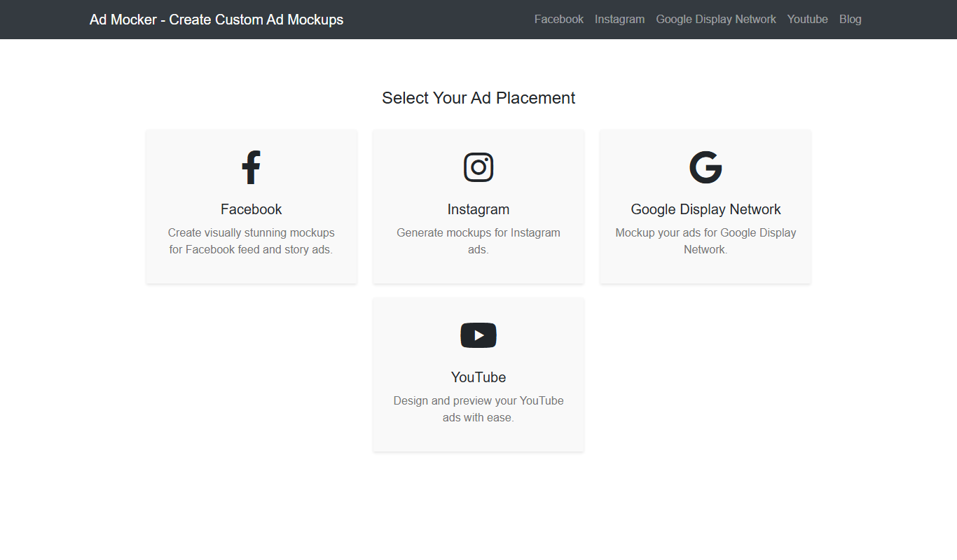Open the Blog navigation link
Screen dimensions: 957x560
(851, 20)
